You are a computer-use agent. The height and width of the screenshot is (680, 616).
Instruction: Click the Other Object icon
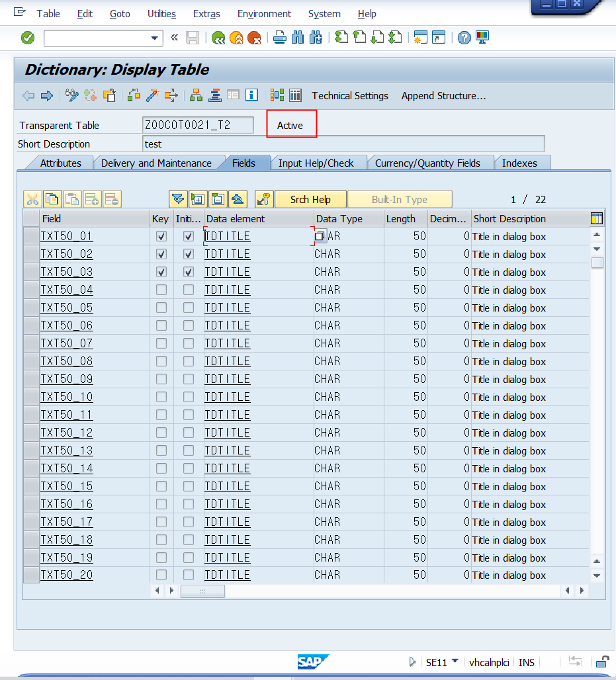click(x=109, y=95)
